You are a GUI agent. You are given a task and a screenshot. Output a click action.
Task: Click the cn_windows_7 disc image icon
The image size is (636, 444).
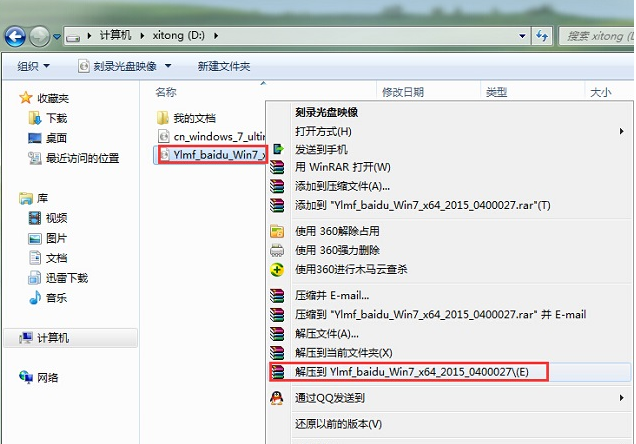click(163, 136)
